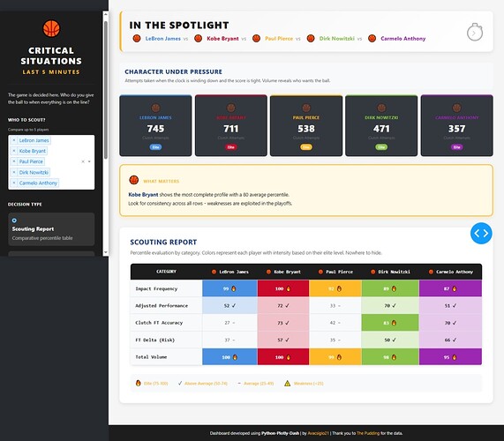Click basketball icon on Dirk Nowitzki 471 card
504x441 pixels.
pyautogui.click(x=381, y=108)
